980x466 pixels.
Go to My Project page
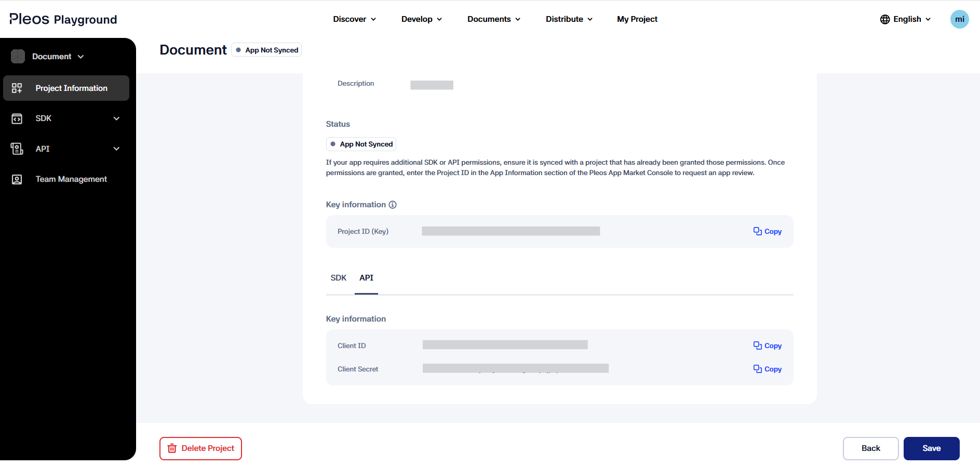click(x=637, y=19)
